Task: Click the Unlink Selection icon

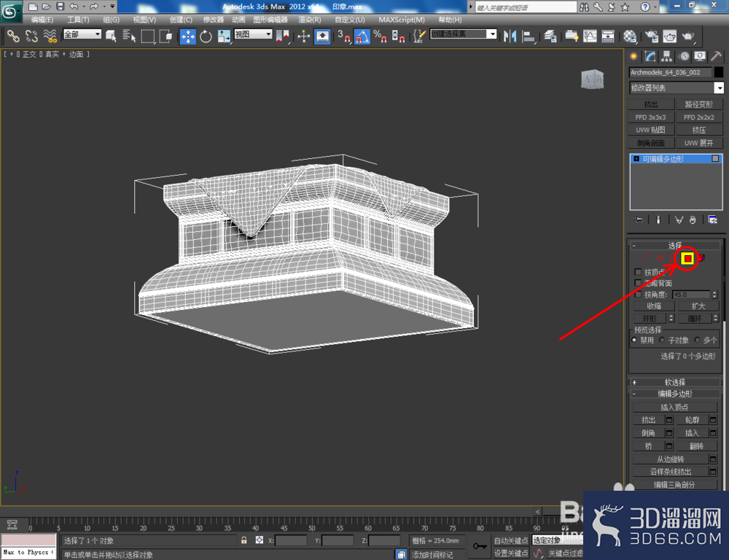Action: [x=31, y=36]
